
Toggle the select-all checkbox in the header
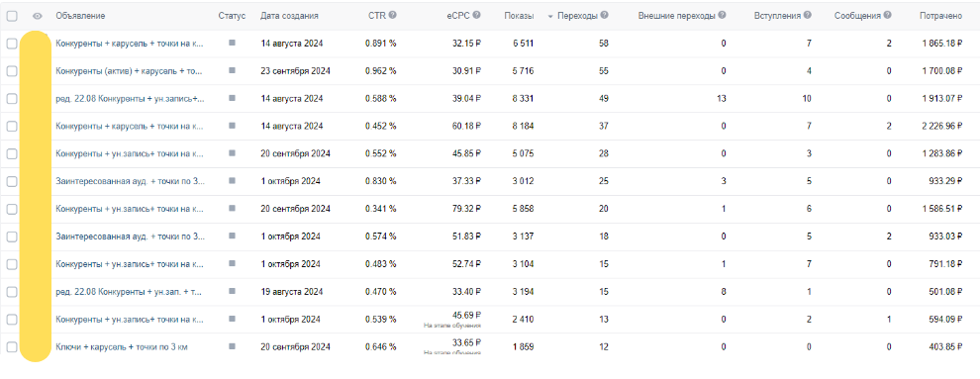(x=12, y=16)
